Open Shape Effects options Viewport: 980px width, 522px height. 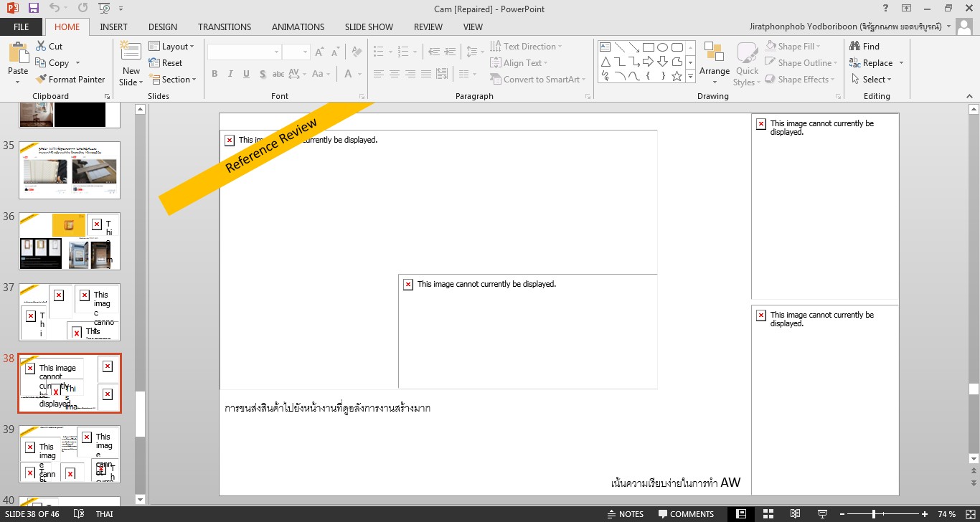pos(801,79)
